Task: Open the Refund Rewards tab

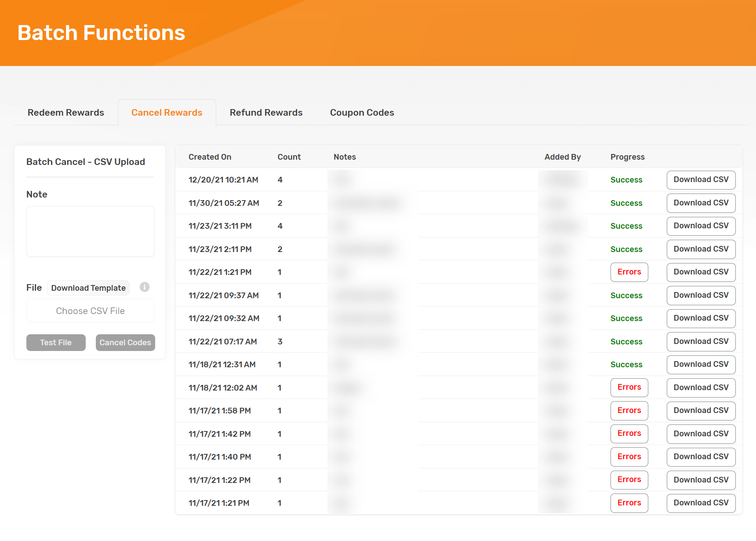Action: (266, 113)
